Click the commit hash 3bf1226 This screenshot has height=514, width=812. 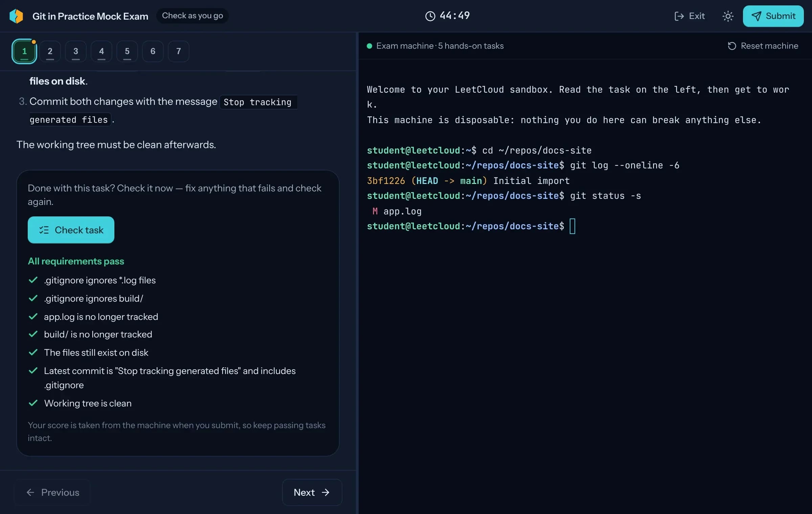386,181
